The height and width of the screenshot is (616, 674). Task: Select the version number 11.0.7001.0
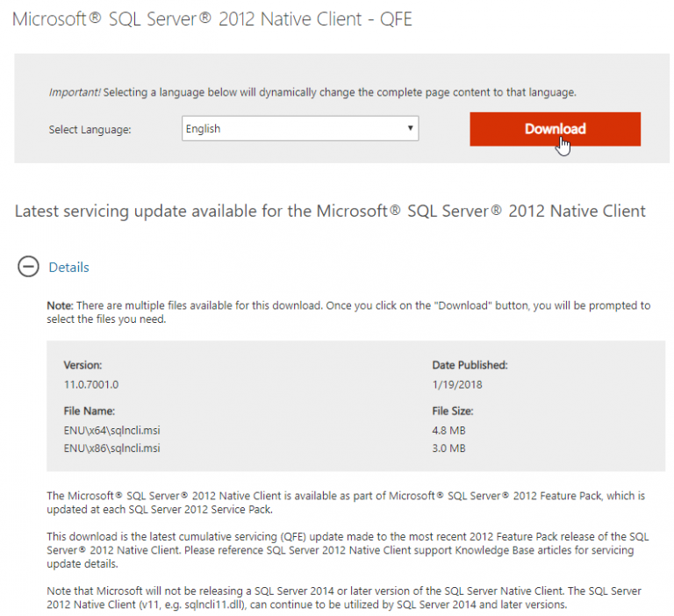(x=90, y=384)
